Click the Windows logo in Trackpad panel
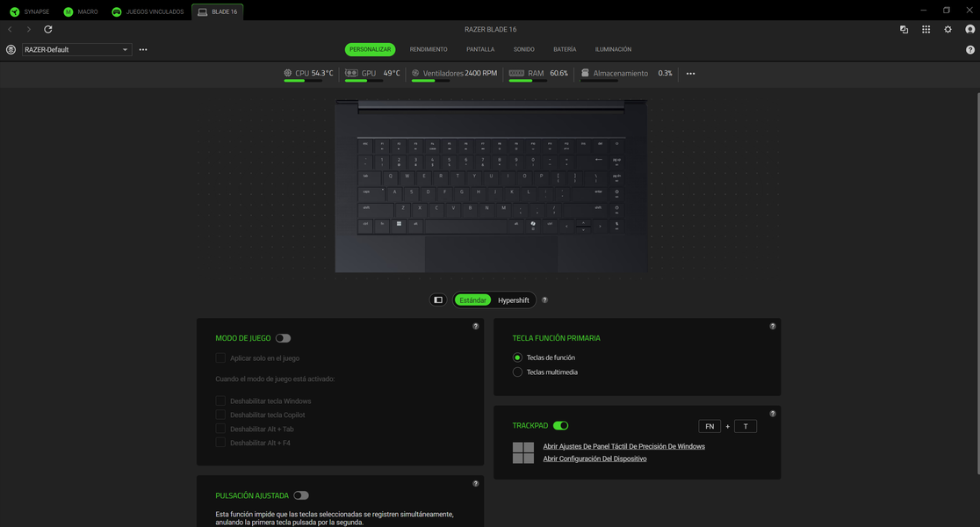 click(523, 452)
